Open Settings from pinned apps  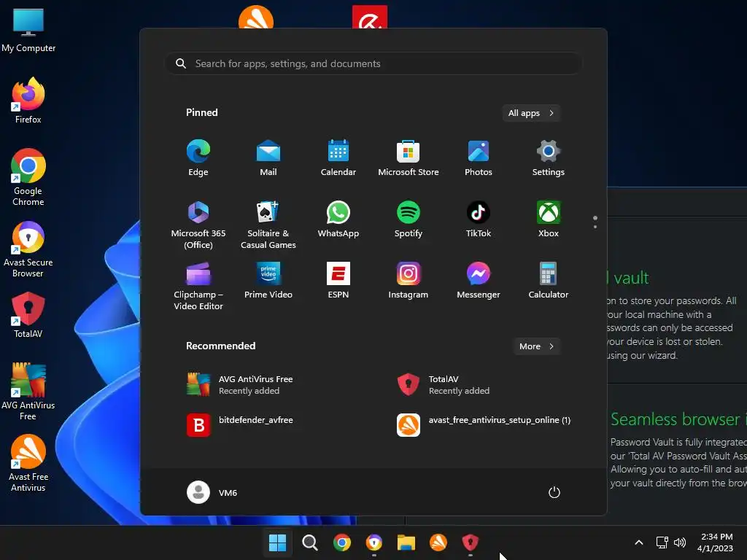pos(549,158)
